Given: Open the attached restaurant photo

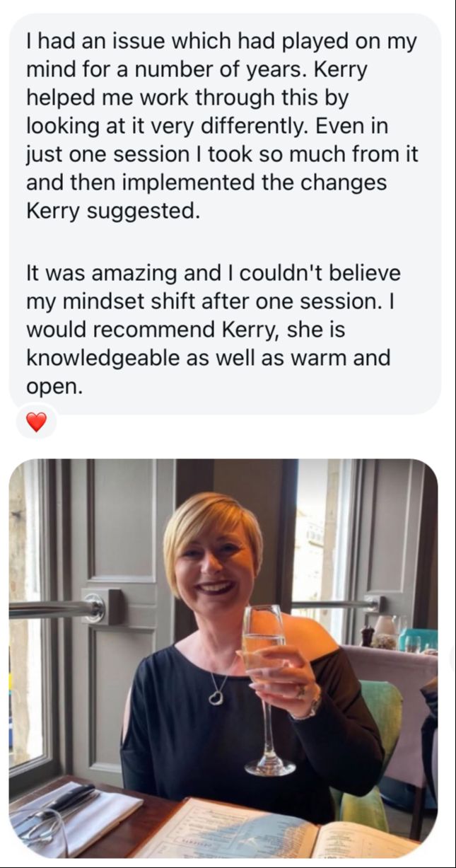Looking at the screenshot, I should point(223,658).
